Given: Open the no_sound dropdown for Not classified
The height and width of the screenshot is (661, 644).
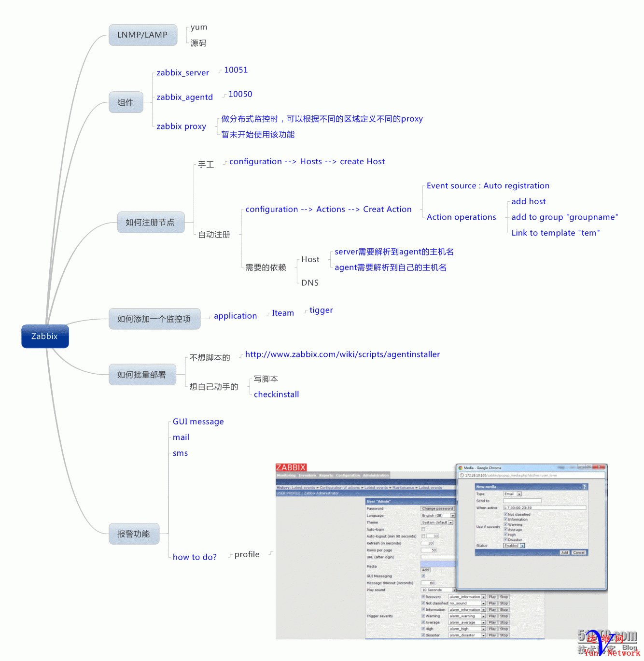Looking at the screenshot, I should 467,603.
